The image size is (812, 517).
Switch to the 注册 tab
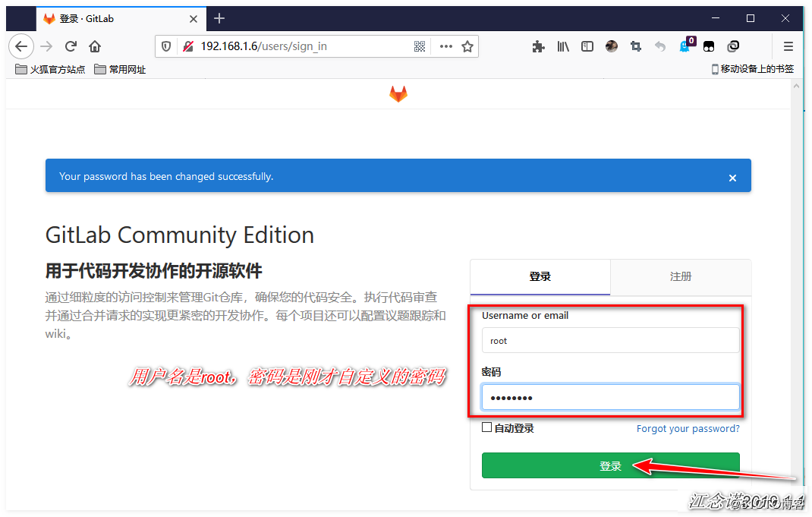681,276
